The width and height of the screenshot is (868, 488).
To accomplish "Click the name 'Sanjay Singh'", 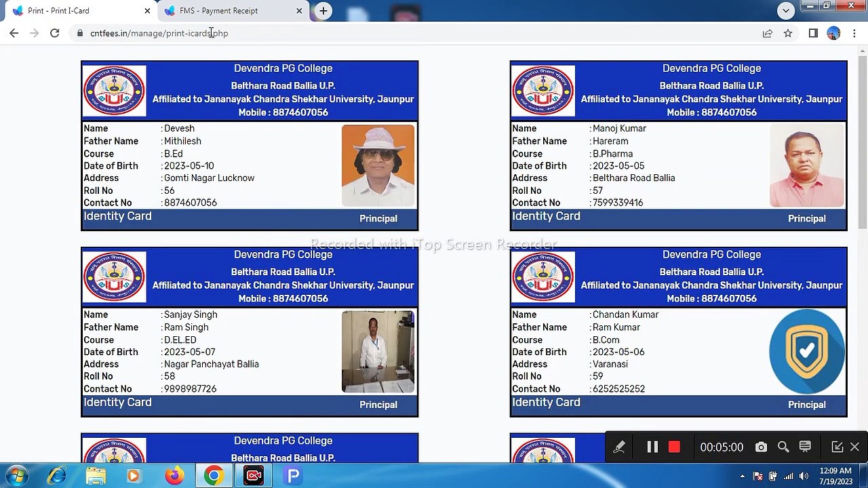I will pyautogui.click(x=191, y=315).
